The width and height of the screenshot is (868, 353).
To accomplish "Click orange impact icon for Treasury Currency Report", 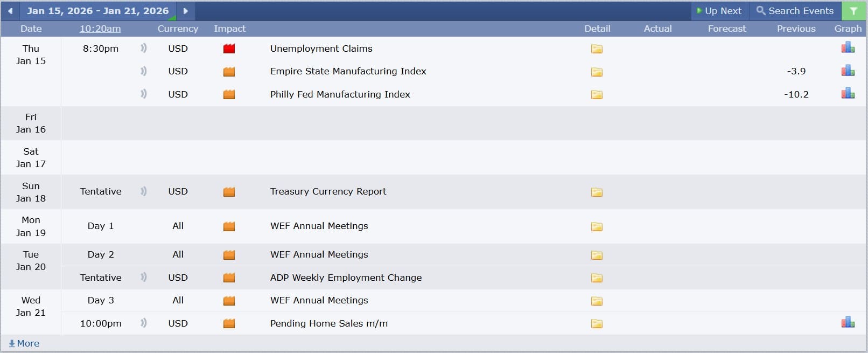I will 229,192.
